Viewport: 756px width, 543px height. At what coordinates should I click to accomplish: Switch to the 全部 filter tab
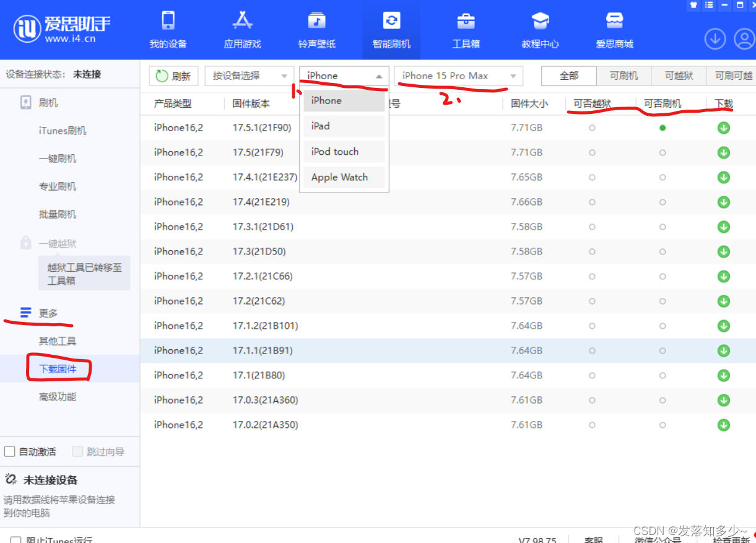[569, 76]
